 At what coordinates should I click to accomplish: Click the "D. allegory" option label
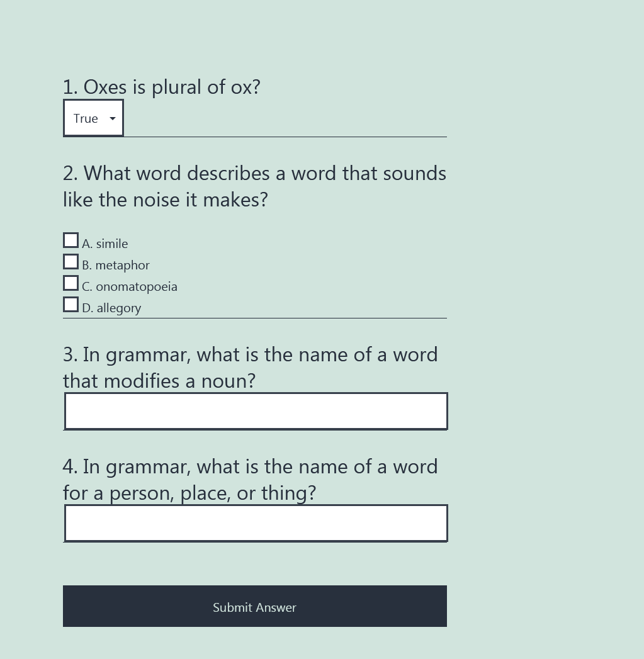[111, 308]
